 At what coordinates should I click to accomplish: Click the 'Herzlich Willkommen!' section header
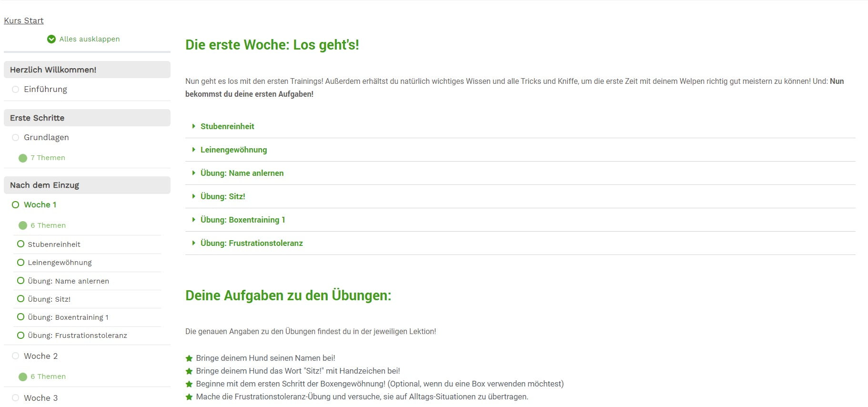click(x=87, y=70)
